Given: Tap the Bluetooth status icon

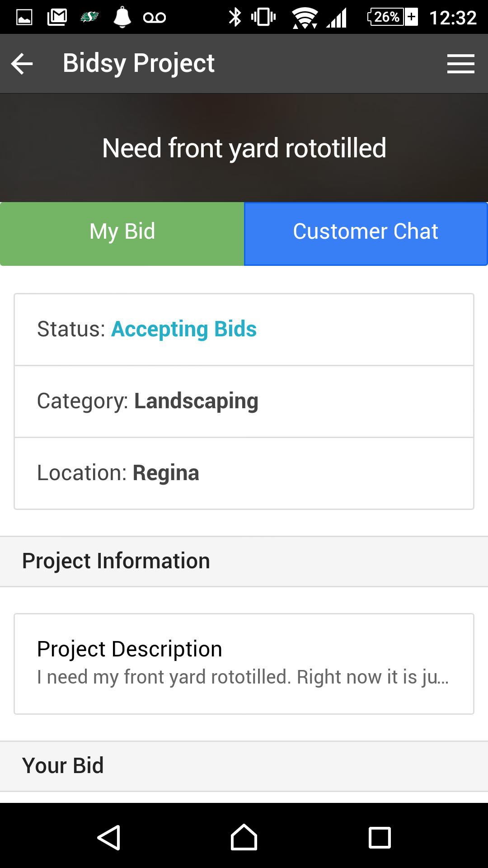Looking at the screenshot, I should click(x=235, y=17).
